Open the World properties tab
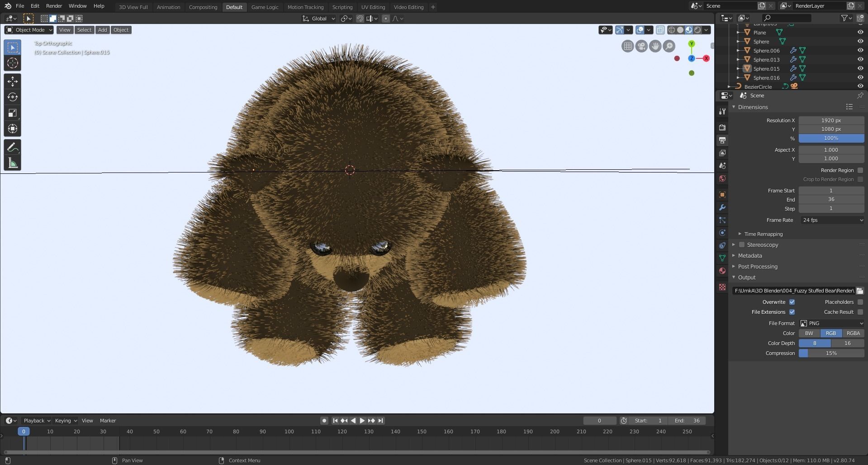Screen dimensions: 868x465 pyautogui.click(x=722, y=178)
